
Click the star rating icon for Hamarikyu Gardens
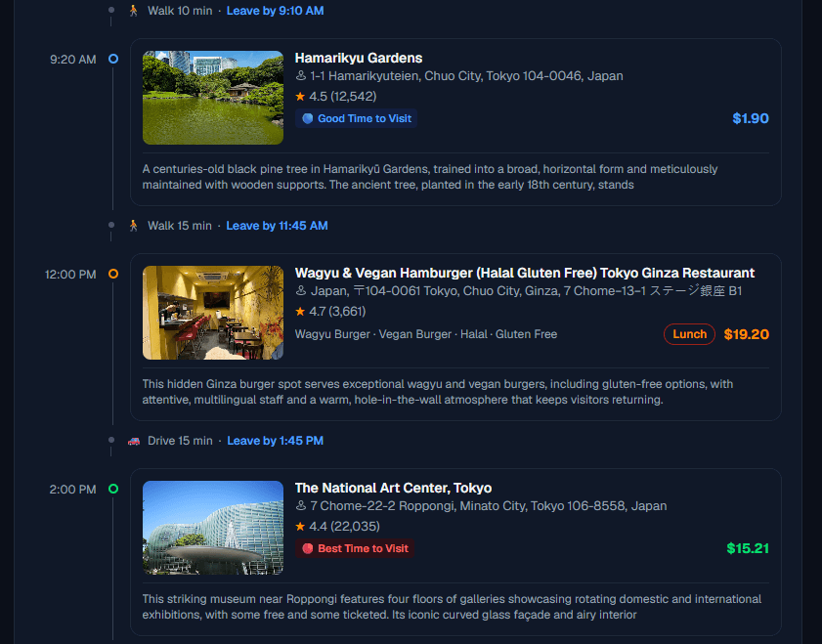[300, 97]
